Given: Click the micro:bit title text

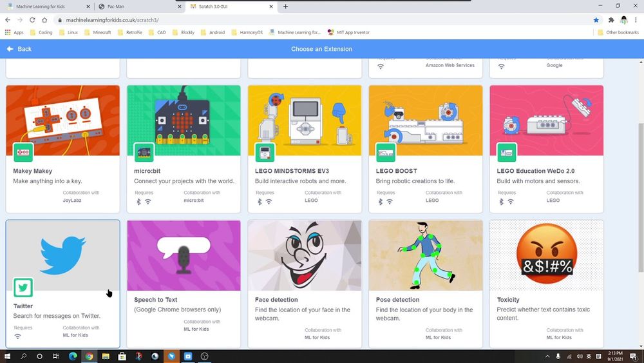Looking at the screenshot, I should [147, 171].
